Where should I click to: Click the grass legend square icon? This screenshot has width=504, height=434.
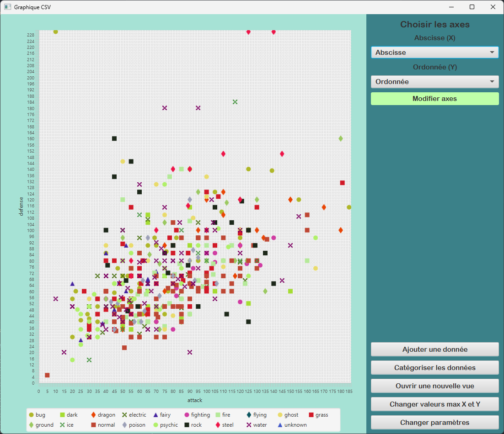[x=311, y=415]
